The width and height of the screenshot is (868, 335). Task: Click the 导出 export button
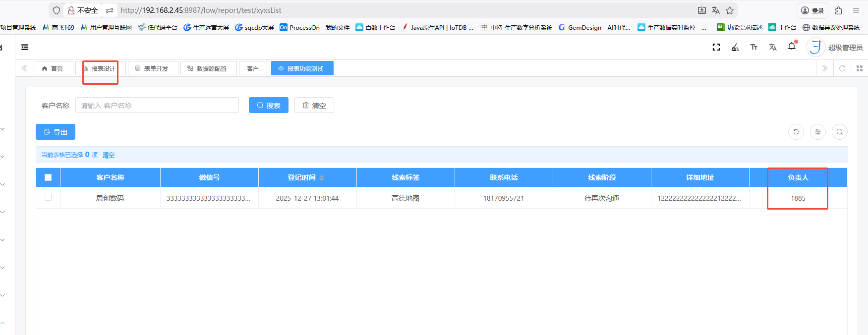pos(56,132)
